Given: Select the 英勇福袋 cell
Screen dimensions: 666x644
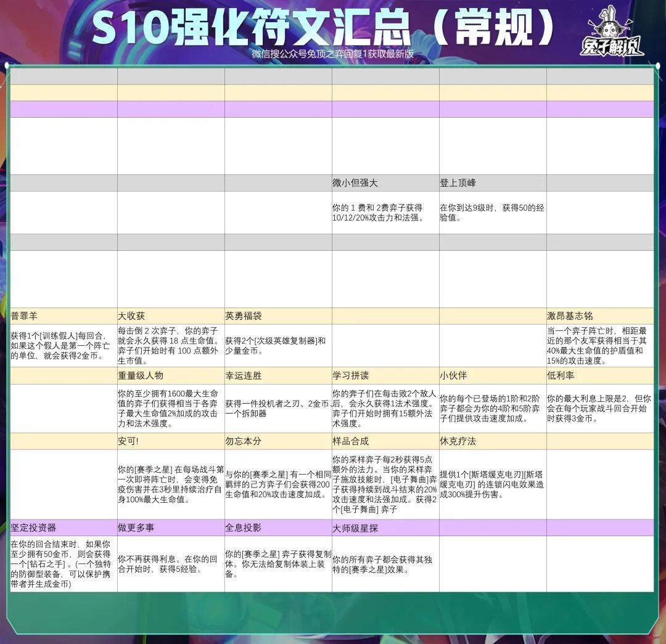Looking at the screenshot, I should click(x=278, y=316).
